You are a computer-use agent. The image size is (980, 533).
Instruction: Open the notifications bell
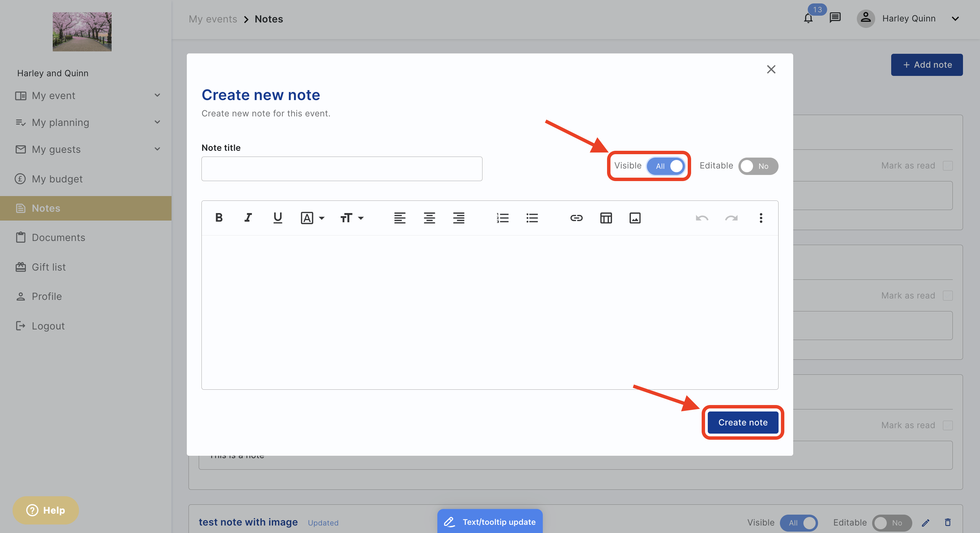pos(808,18)
